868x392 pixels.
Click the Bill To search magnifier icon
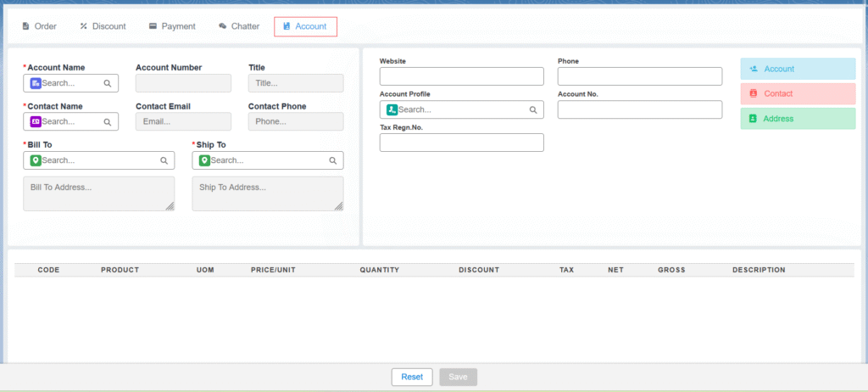164,160
